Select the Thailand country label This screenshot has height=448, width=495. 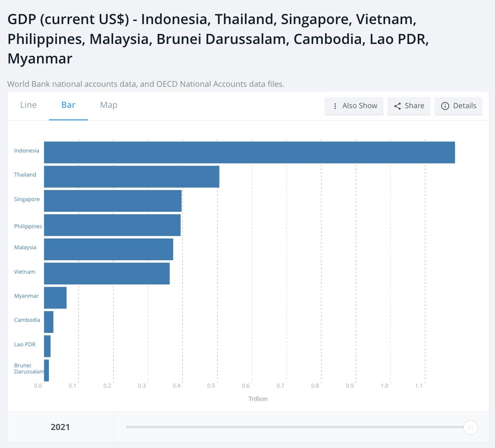click(x=25, y=174)
